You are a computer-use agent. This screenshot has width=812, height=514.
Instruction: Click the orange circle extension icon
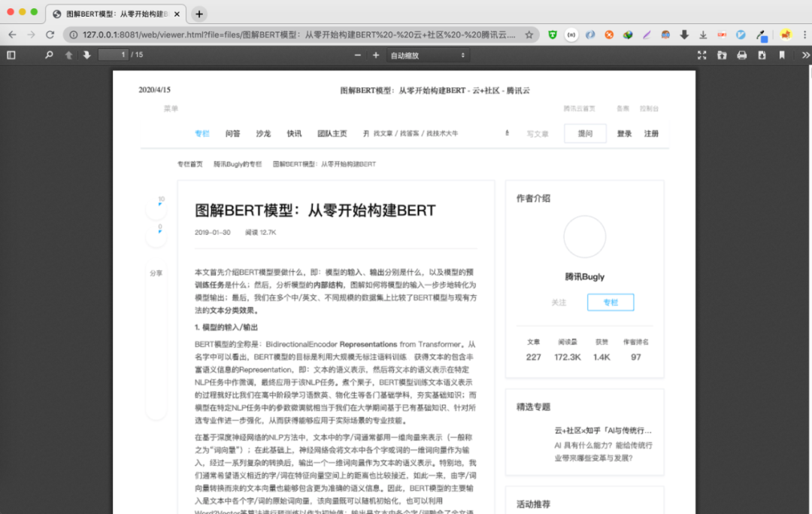[x=609, y=35]
